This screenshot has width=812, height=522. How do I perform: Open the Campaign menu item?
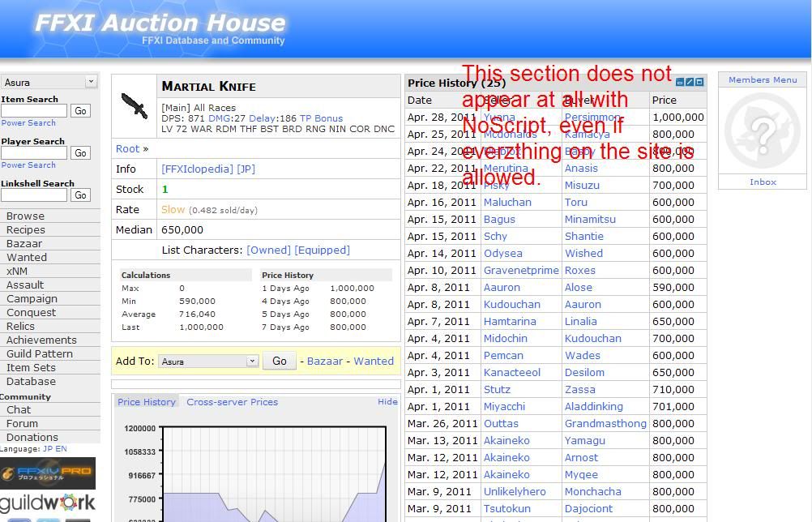pyautogui.click(x=32, y=299)
